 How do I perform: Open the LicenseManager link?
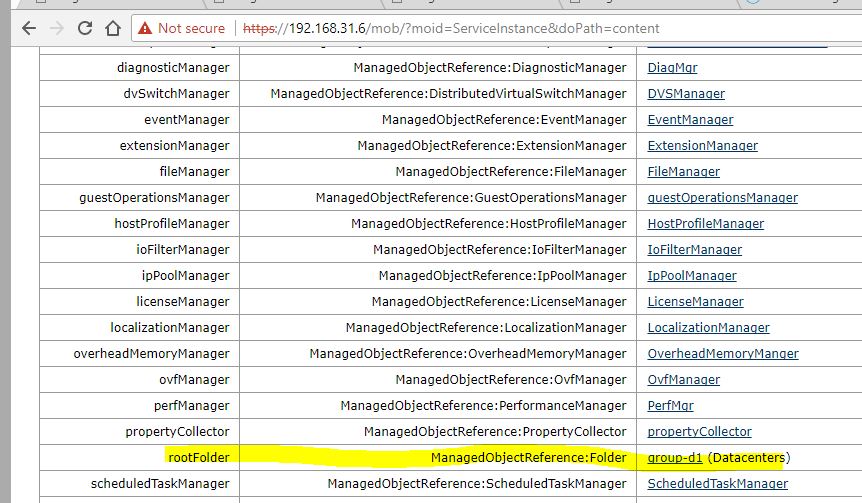click(x=695, y=302)
